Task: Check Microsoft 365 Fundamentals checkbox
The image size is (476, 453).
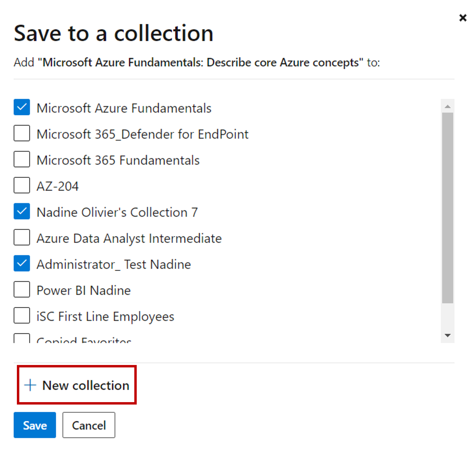Action: 22,159
